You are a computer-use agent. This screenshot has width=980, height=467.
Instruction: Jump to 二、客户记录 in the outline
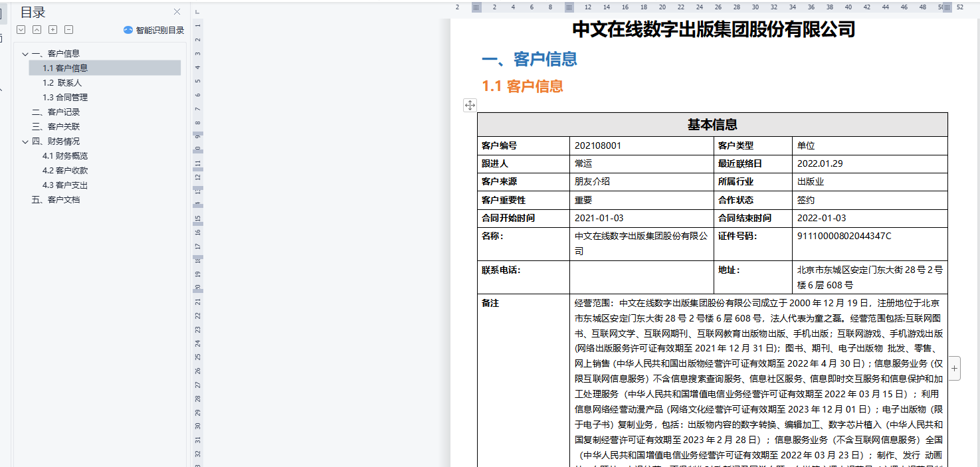pos(56,112)
